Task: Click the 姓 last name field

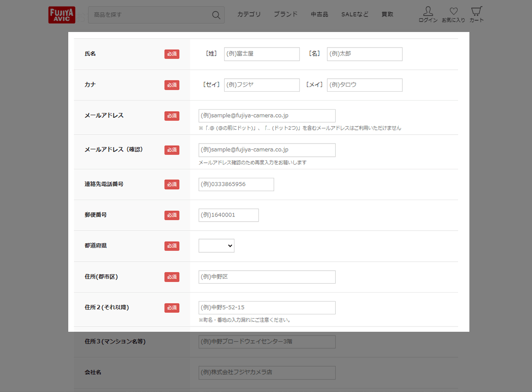Action: 262,54
